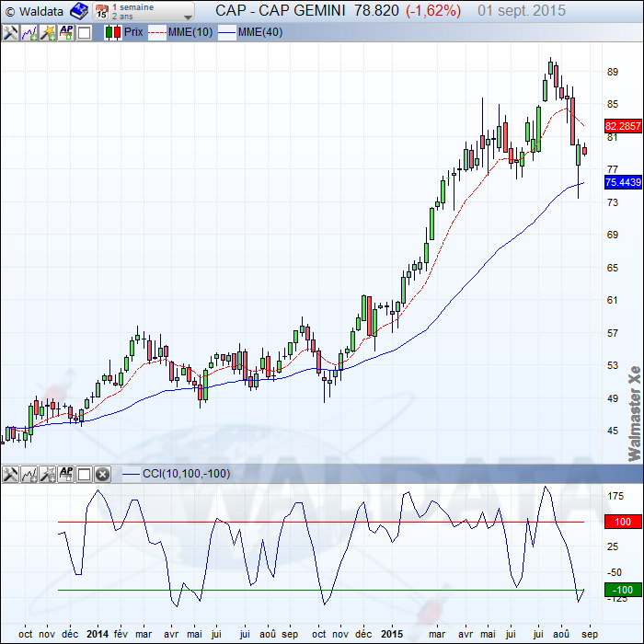Screen dimensions: 644x644
Task: Toggle the square checkbox in CCI toolbar
Action: pyautogui.click(x=84, y=474)
